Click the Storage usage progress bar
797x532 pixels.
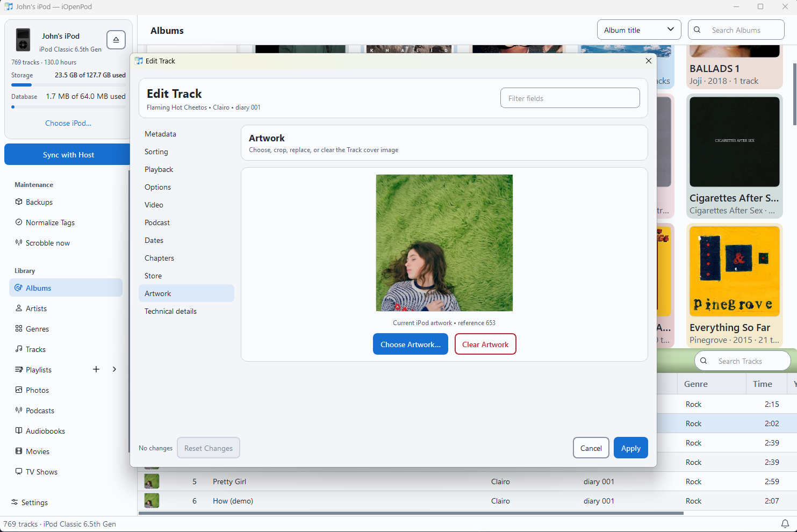68,85
